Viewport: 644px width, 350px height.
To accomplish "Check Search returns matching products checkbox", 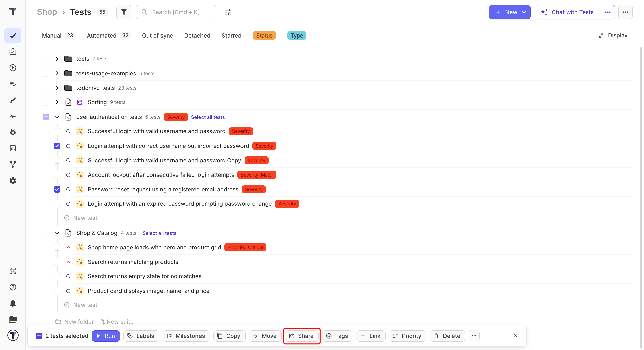I will point(57,262).
